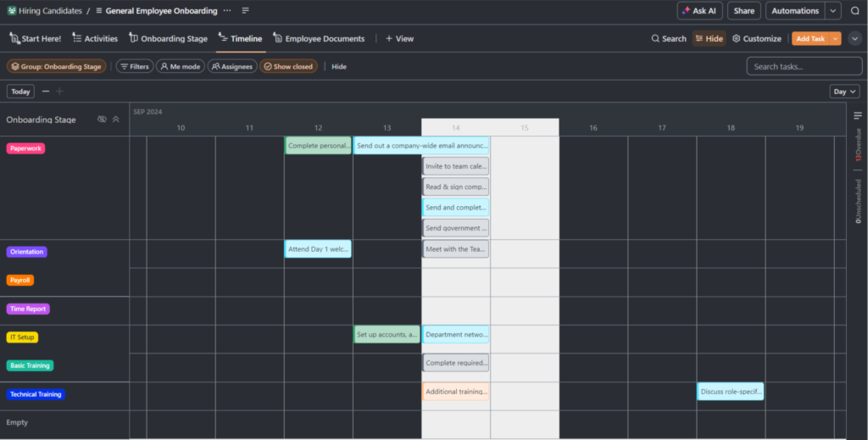Show the 13 Overdue tasks panel
This screenshot has width=868, height=440.
(x=858, y=145)
